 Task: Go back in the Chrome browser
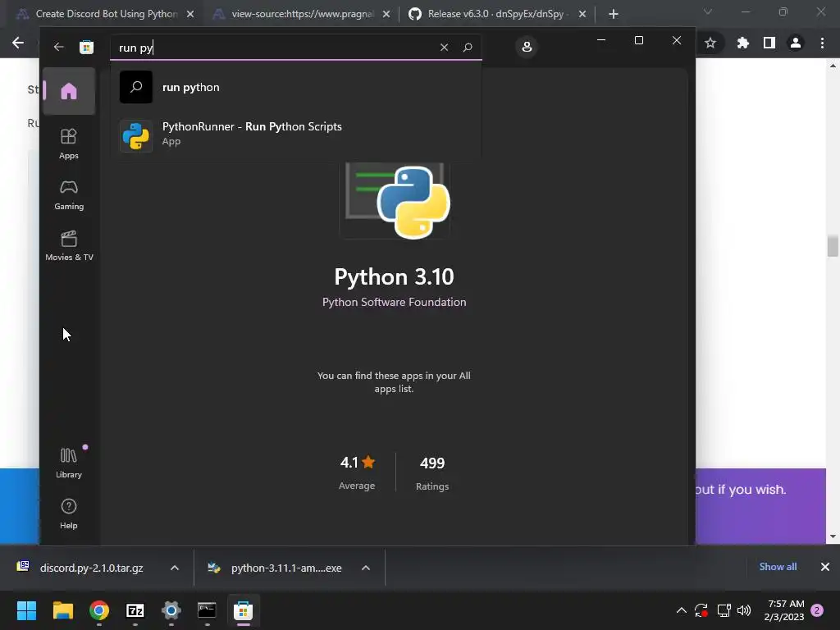click(x=18, y=43)
